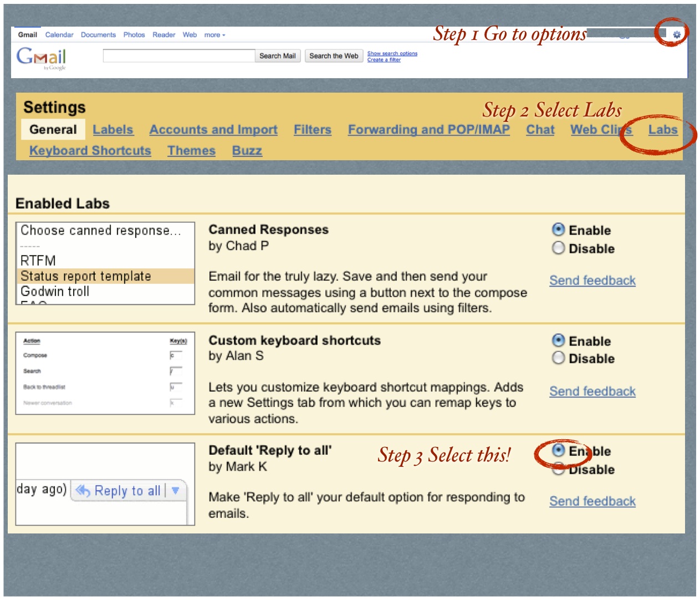Send feedback for Default 'Reply to all'

point(592,501)
